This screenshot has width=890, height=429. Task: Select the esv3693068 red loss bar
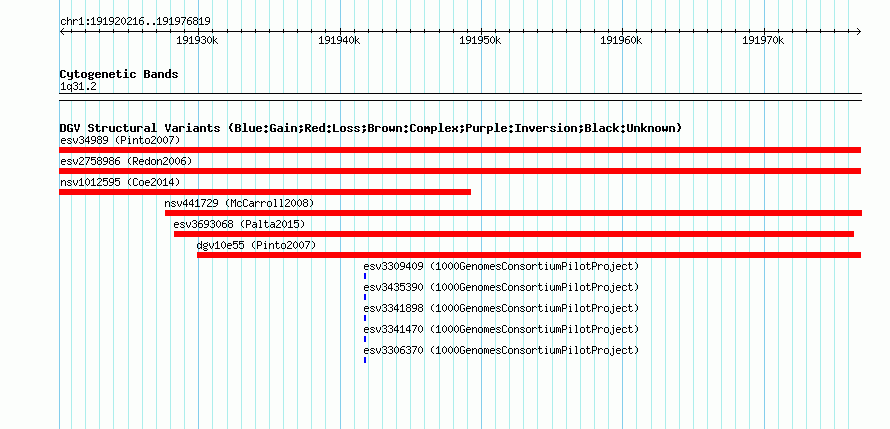[514, 234]
